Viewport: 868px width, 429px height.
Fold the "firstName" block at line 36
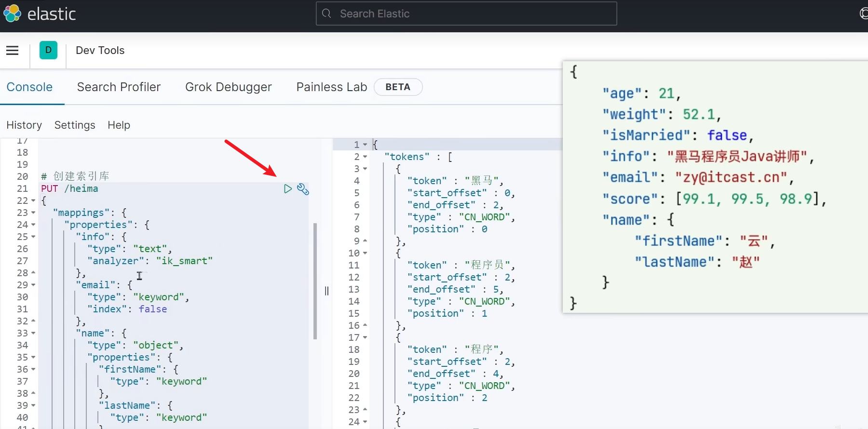pyautogui.click(x=33, y=370)
